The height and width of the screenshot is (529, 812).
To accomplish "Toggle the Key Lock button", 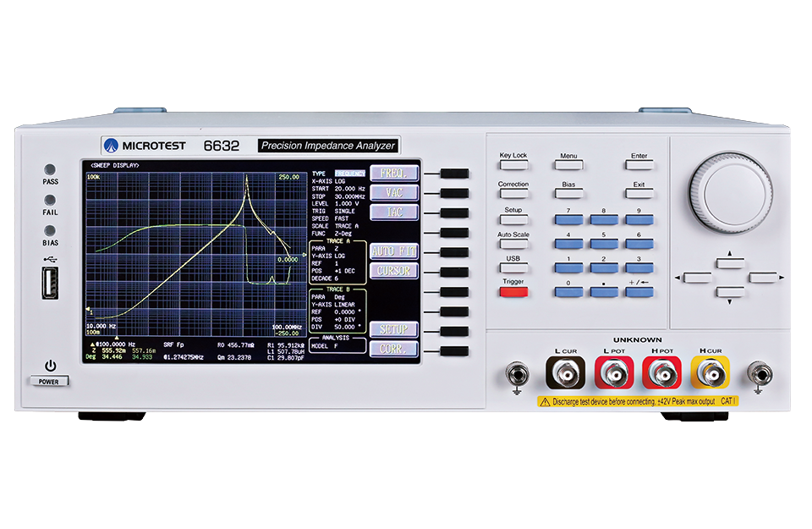I will point(513,166).
